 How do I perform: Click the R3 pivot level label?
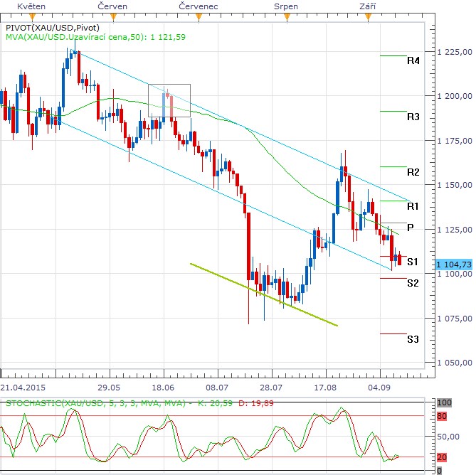click(413, 116)
